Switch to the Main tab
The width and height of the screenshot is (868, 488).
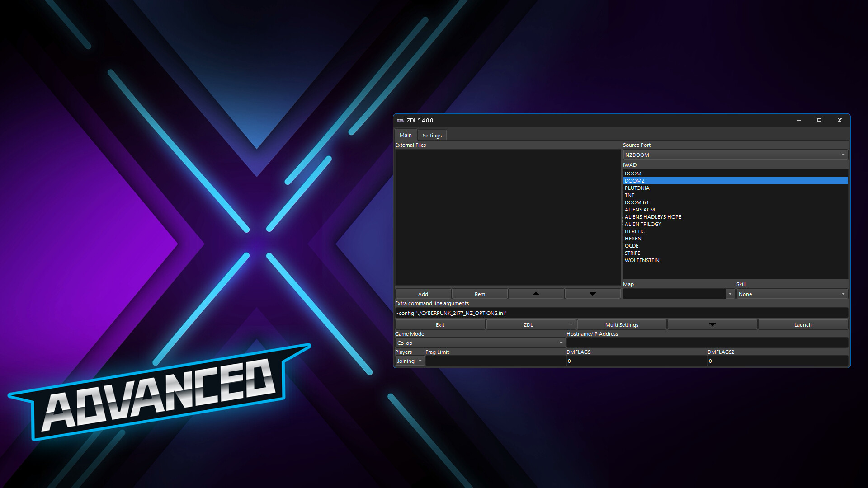pyautogui.click(x=405, y=135)
